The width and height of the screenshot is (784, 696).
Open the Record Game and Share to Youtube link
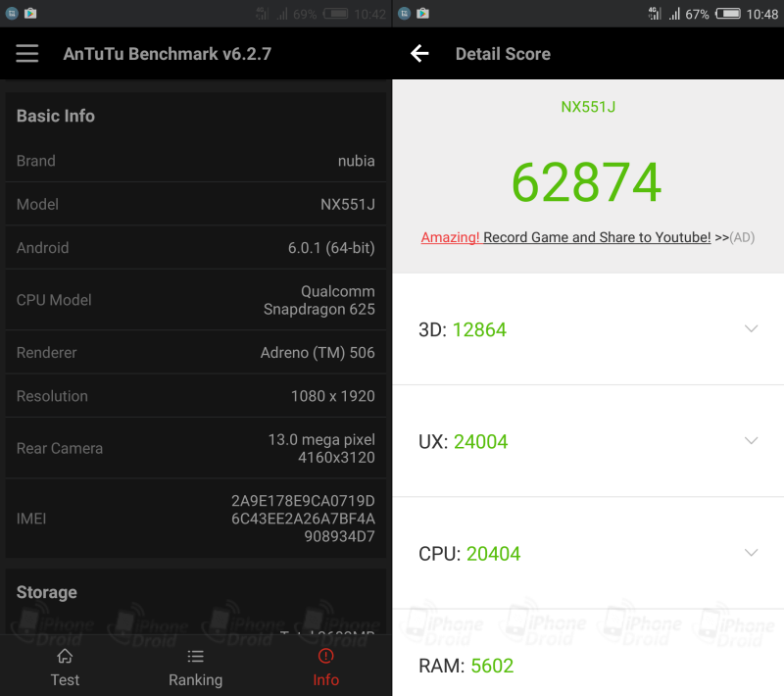point(597,237)
